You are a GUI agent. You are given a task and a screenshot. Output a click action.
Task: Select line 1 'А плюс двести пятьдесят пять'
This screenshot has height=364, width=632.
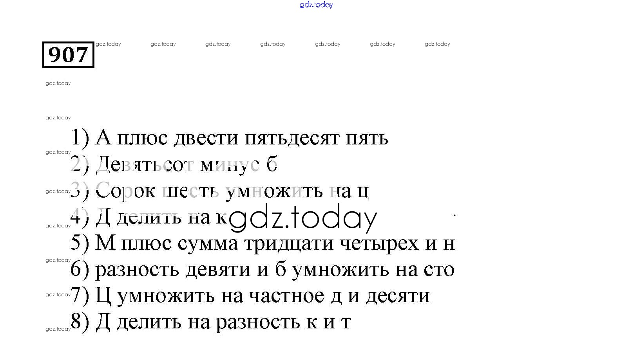[x=229, y=138]
